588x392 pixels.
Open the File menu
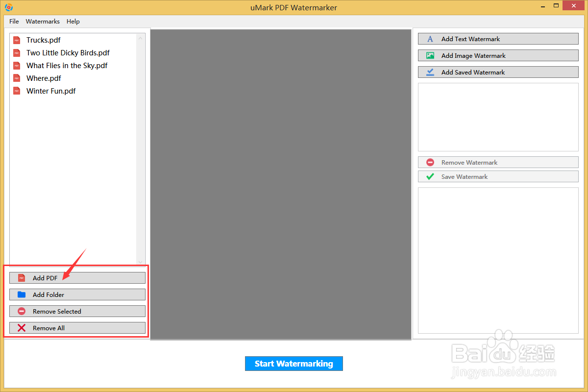tap(14, 22)
